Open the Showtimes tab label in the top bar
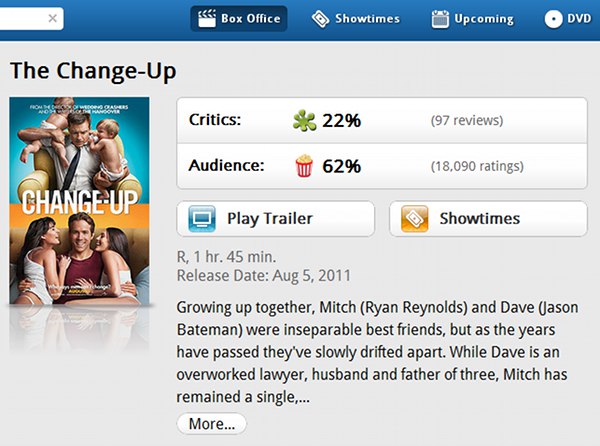Image resolution: width=600 pixels, height=446 pixels. coord(367,19)
